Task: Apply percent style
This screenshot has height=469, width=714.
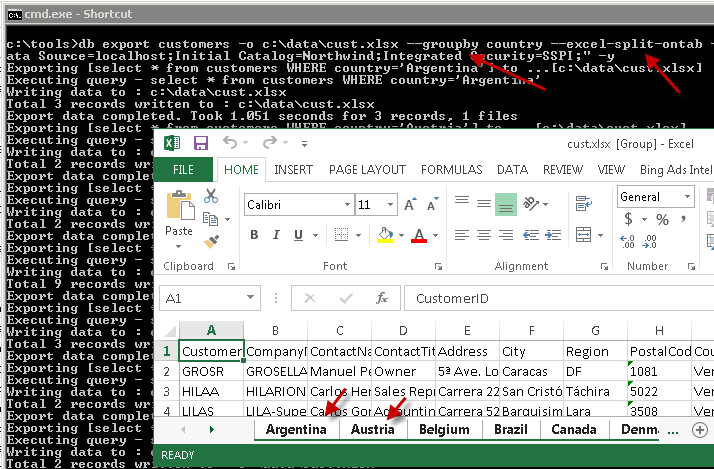Action: (x=663, y=219)
